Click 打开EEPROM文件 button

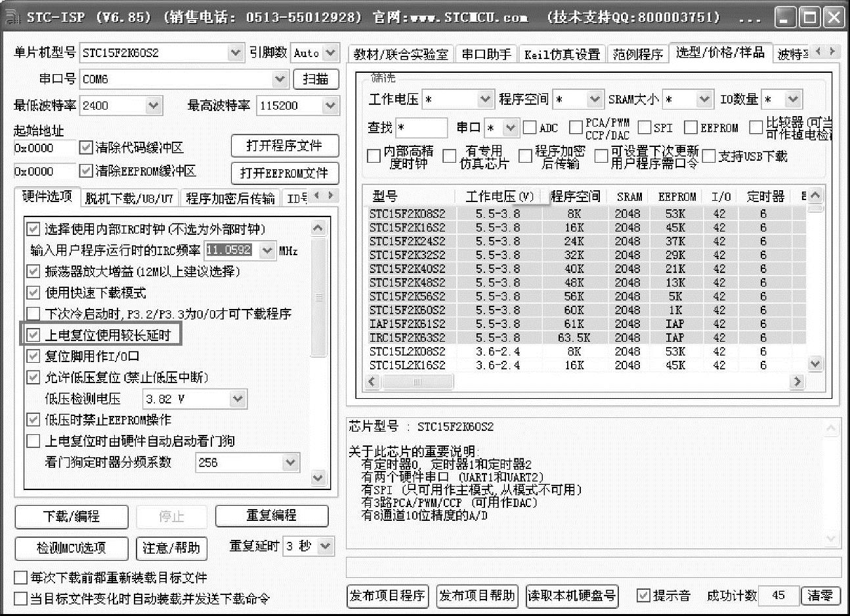pyautogui.click(x=285, y=173)
